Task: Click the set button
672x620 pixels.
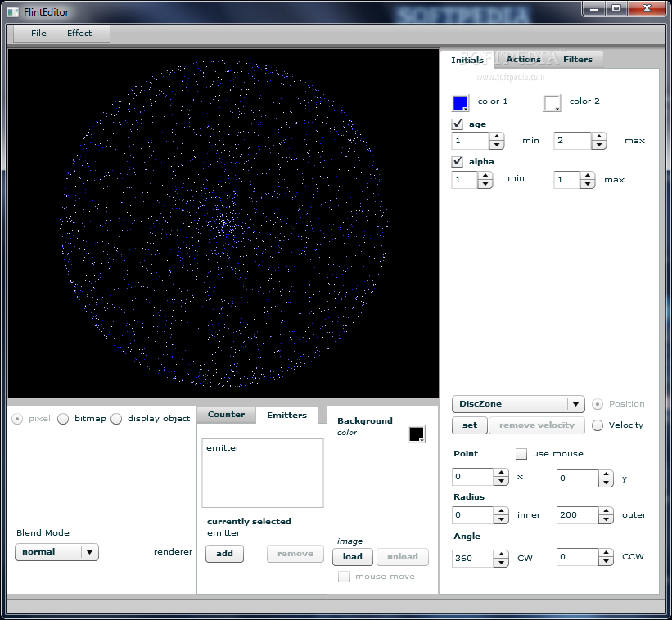Action: (x=470, y=425)
